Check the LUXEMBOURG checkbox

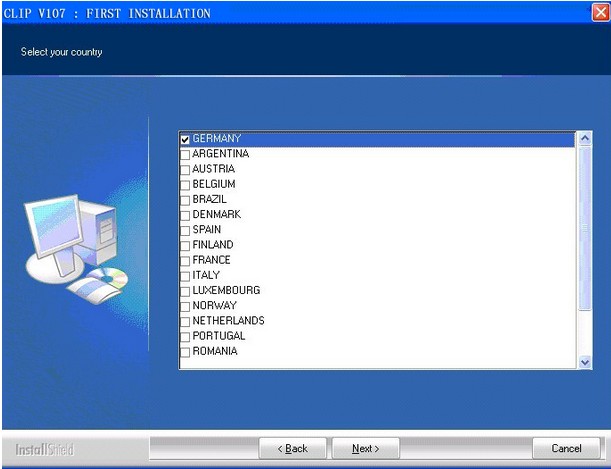[x=185, y=291]
